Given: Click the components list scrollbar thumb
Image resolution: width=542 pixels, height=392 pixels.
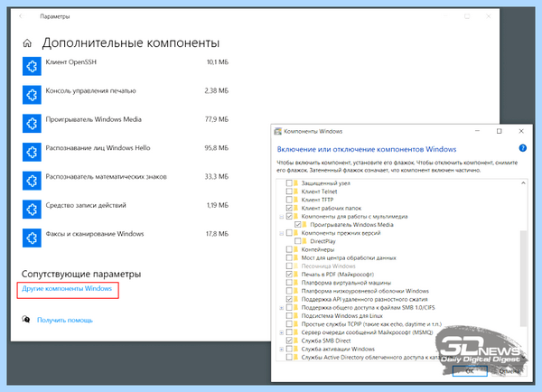Looking at the screenshot, I should click(x=523, y=278).
